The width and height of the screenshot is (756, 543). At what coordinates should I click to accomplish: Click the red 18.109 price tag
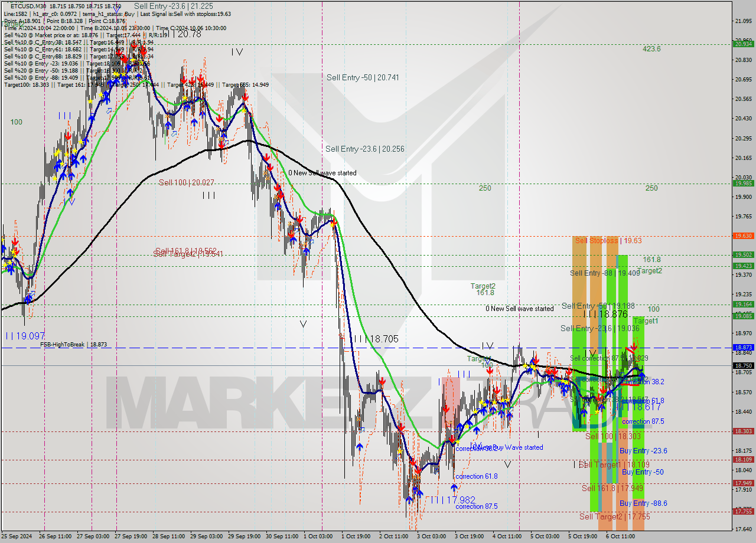click(743, 459)
